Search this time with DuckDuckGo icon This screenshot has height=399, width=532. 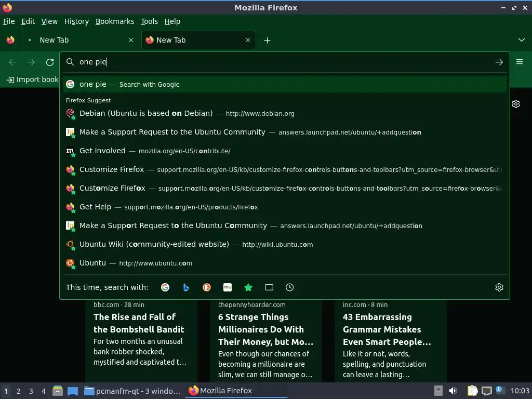click(x=207, y=287)
